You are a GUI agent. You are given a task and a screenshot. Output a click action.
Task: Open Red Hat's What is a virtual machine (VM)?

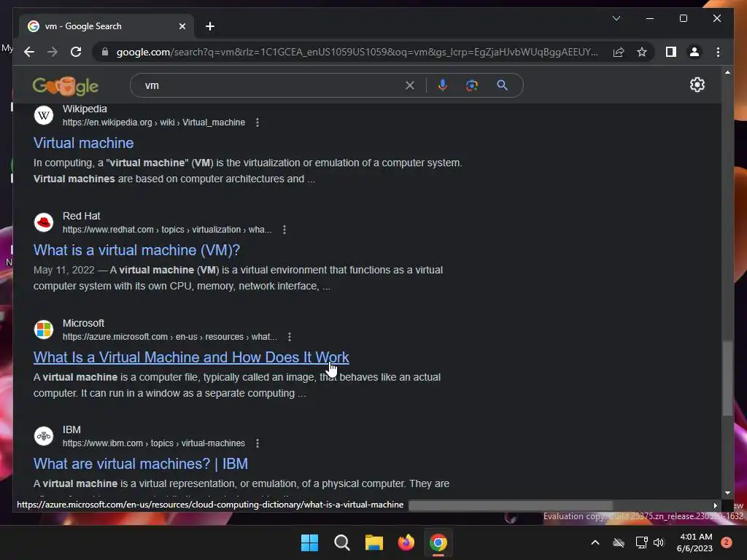click(136, 250)
